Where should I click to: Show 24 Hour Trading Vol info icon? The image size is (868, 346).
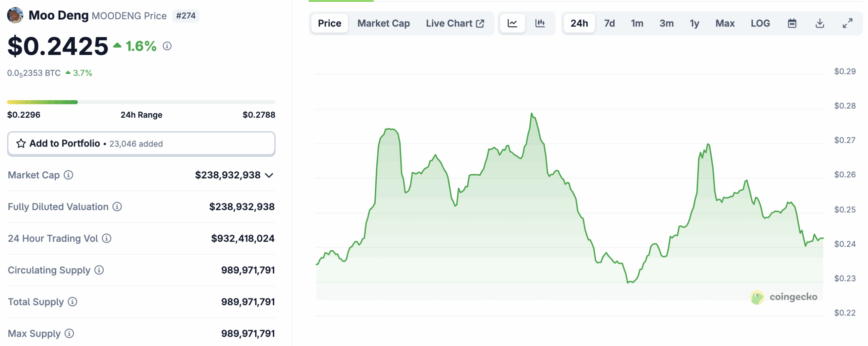[x=107, y=238]
